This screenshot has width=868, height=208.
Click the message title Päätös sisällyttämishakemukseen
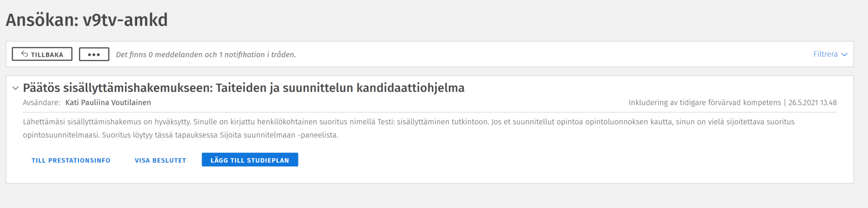pyautogui.click(x=244, y=88)
